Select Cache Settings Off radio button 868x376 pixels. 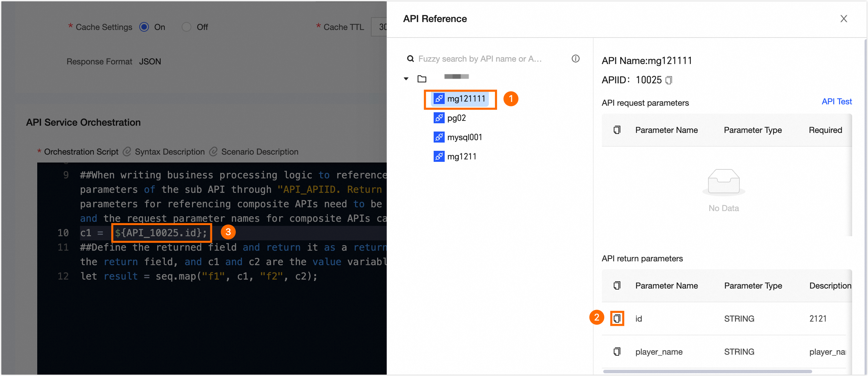186,27
